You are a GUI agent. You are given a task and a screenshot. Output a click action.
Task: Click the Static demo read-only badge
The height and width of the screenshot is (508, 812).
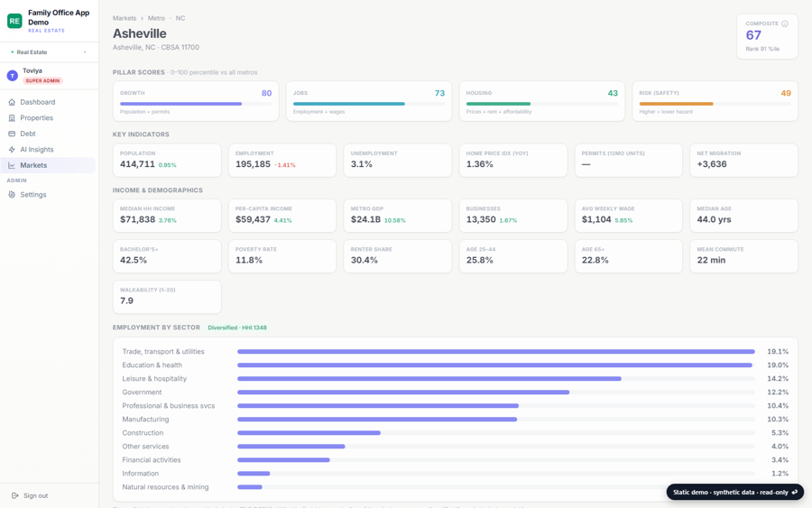point(734,492)
